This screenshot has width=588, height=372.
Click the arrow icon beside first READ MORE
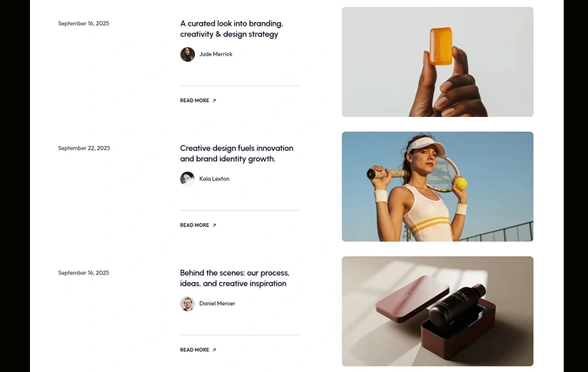click(x=214, y=100)
